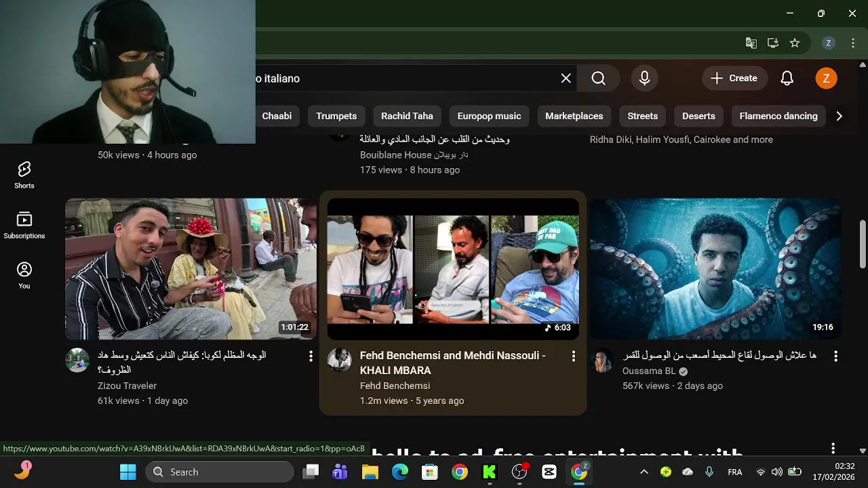Open the taskbar volume icon

777,472
